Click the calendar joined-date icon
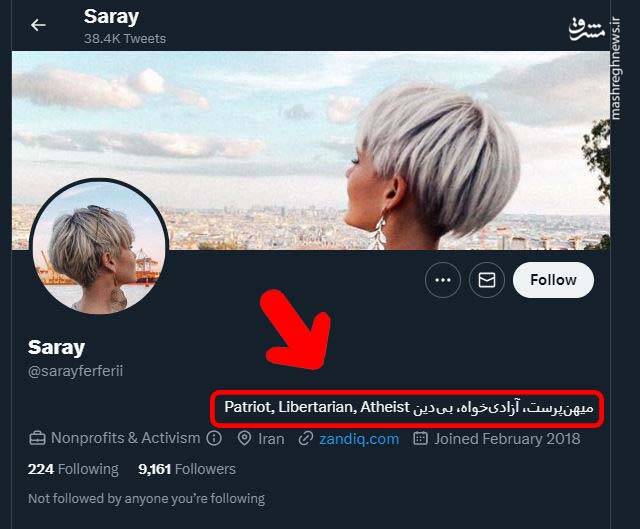The image size is (640, 529). 421,438
